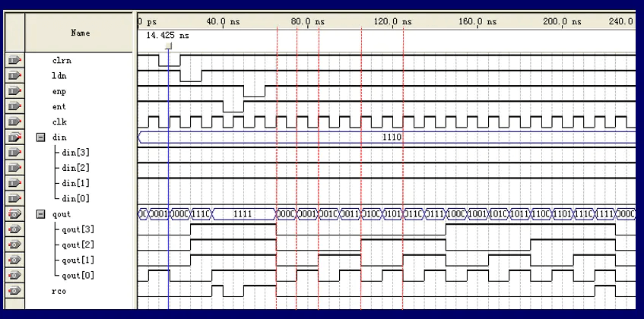Click the input pin icon for din[2]
The width and height of the screenshot is (644, 319).
[14, 168]
